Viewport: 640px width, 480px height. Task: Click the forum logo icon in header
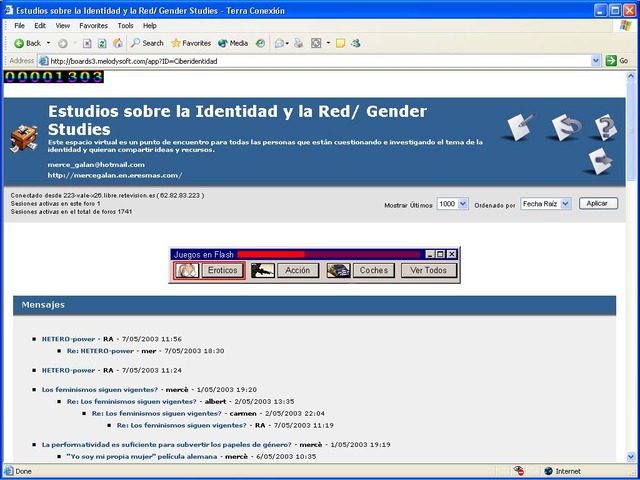click(24, 139)
